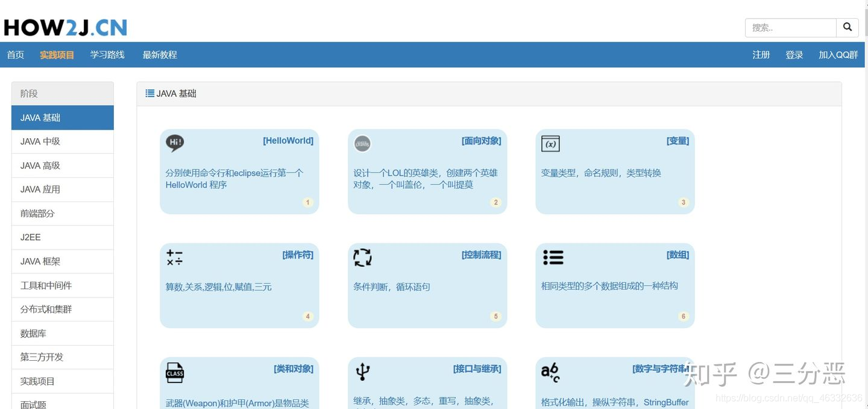Open 实践项目 in the navbar
The height and width of the screenshot is (409, 868).
tap(57, 55)
